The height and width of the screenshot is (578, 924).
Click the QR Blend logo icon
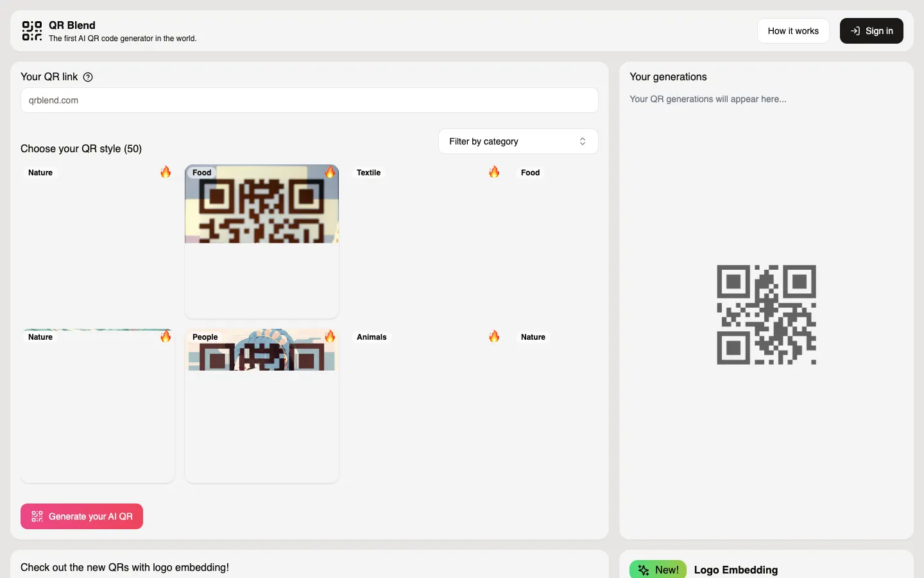[x=32, y=31]
